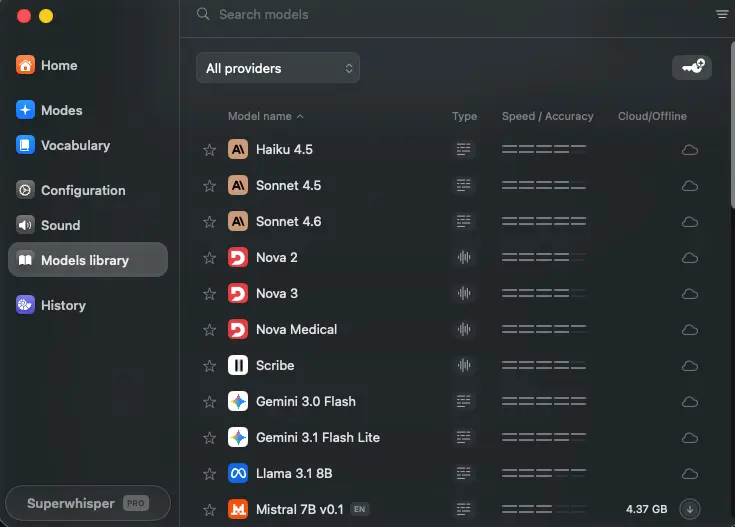Click the cloud icon for Llama 3.1 8B

pos(690,474)
